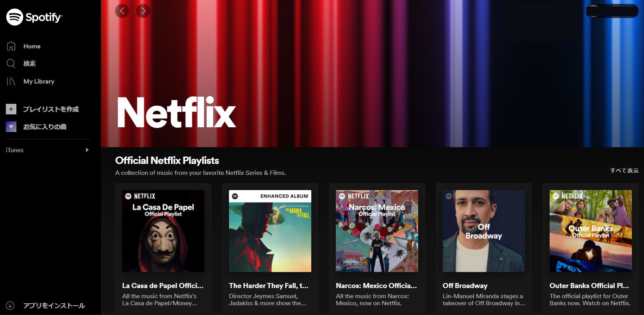
Task: Click the search magnifier icon
Action: pos(11,63)
